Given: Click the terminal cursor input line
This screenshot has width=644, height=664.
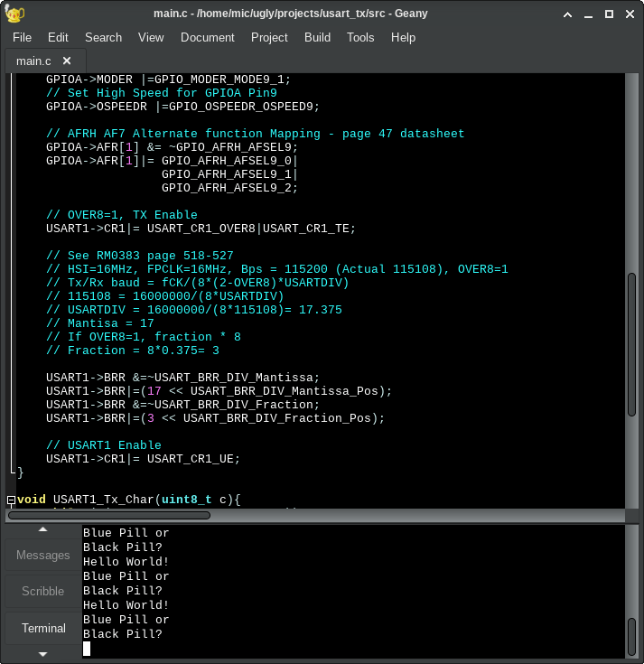Looking at the screenshot, I should 87,649.
